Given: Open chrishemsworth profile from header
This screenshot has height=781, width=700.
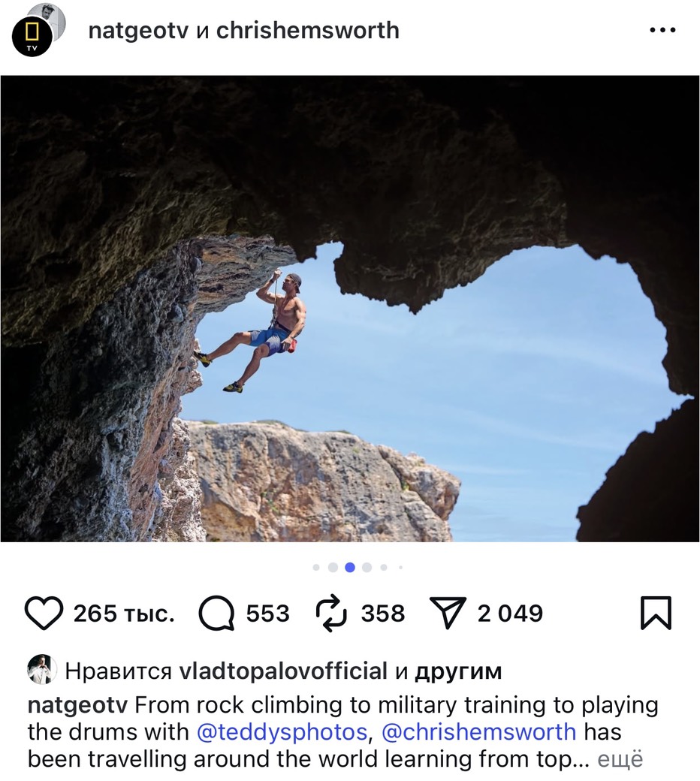Looking at the screenshot, I should (308, 31).
